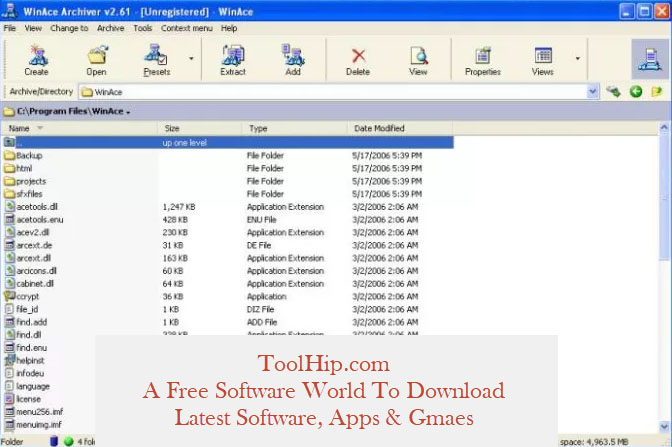
Task: Select the acetools.dll file icon
Action: (9, 207)
